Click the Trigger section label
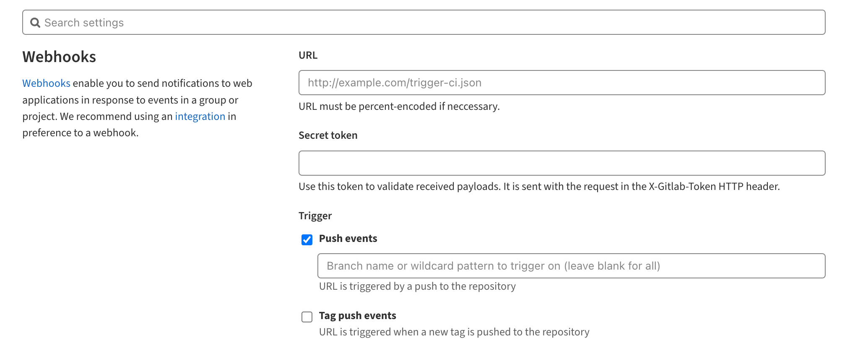Screen dimensions: 868x348 (x=315, y=216)
